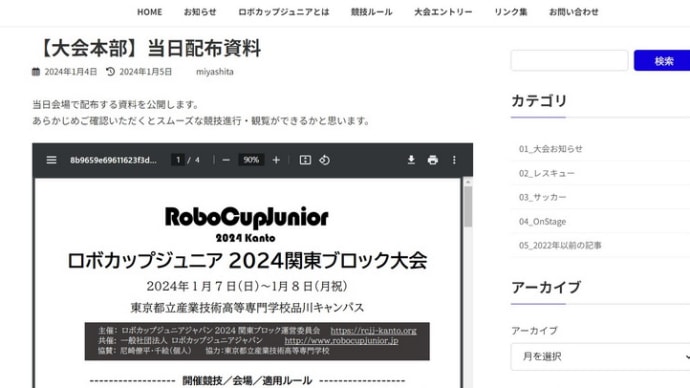Go to the HOME menu item

(150, 12)
